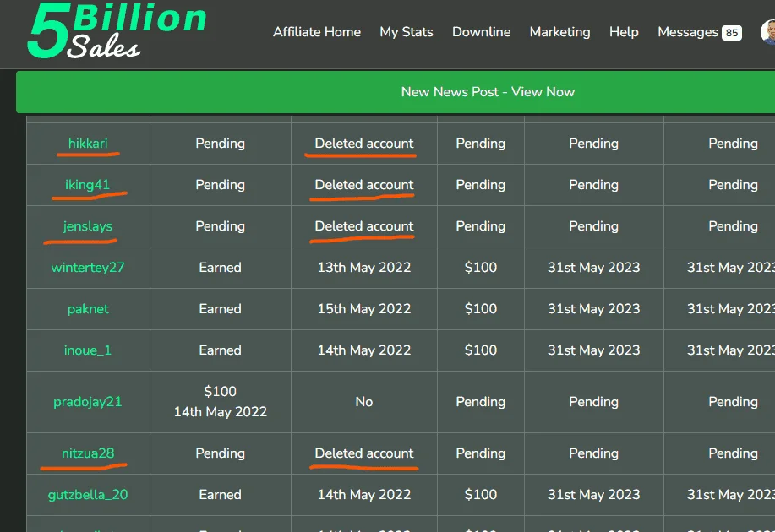Open the Messages menu item
775x532 pixels.
coord(687,32)
